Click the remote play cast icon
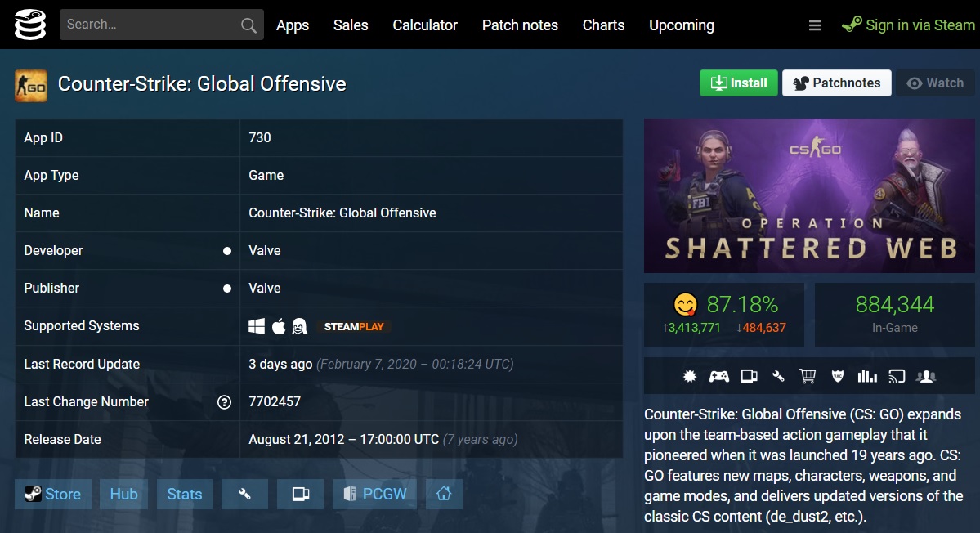The width and height of the screenshot is (980, 533). tap(897, 376)
